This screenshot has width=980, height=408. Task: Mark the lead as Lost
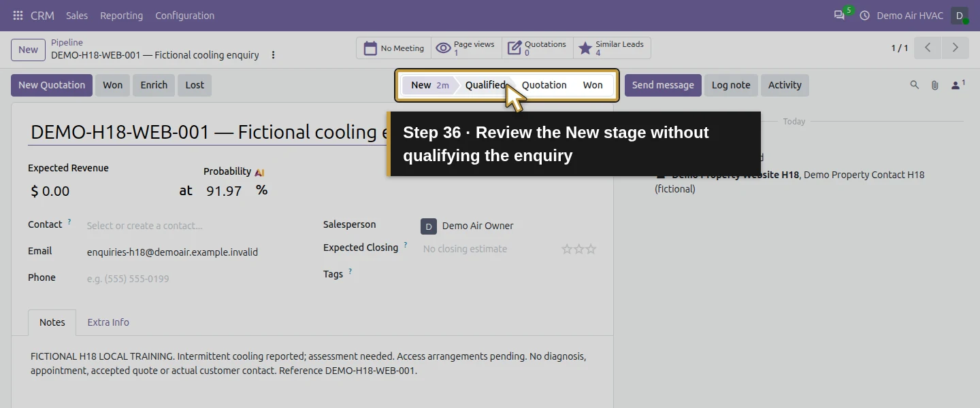[195, 85]
